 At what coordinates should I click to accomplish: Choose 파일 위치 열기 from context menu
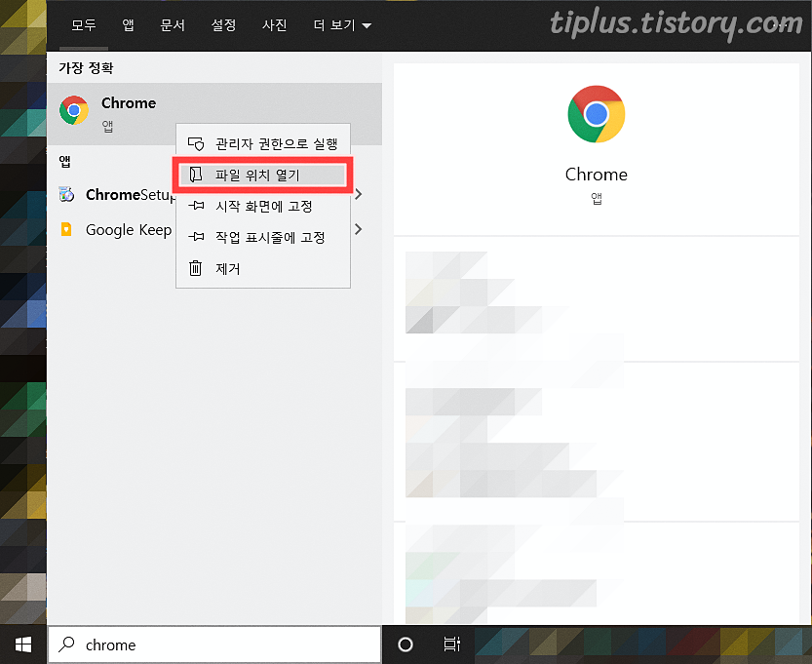point(263,176)
